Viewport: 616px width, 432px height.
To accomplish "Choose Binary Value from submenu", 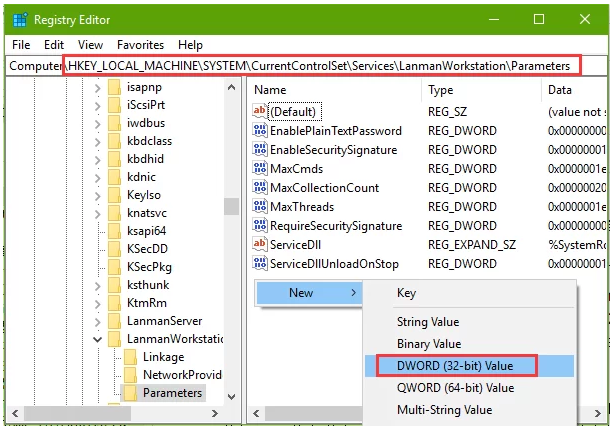I will coord(469,344).
